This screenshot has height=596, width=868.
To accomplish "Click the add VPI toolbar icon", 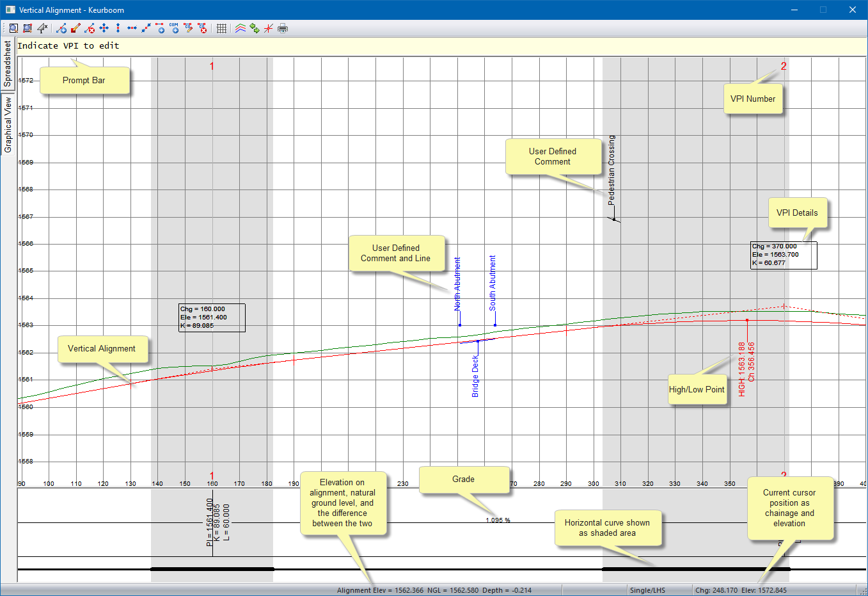I will (61, 28).
